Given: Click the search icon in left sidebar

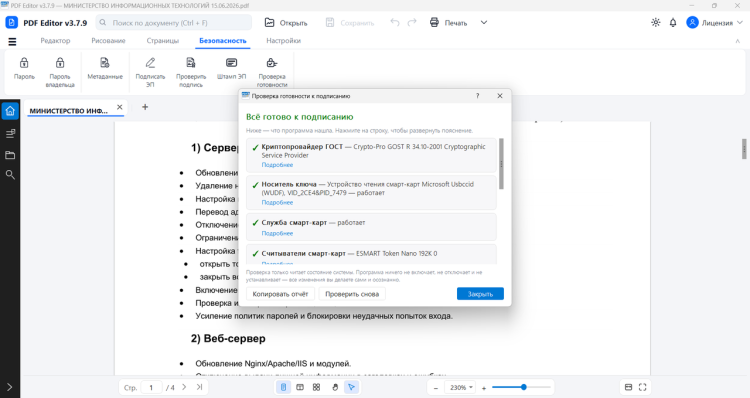Looking at the screenshot, I should click(10, 175).
